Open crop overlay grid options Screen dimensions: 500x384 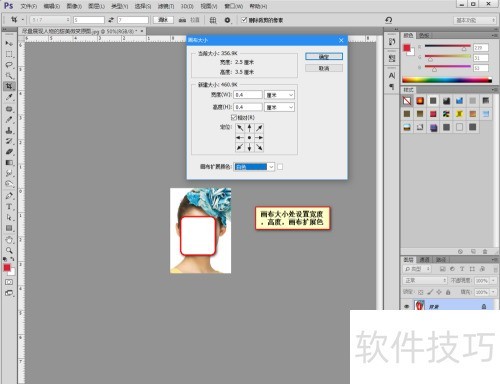(x=213, y=20)
